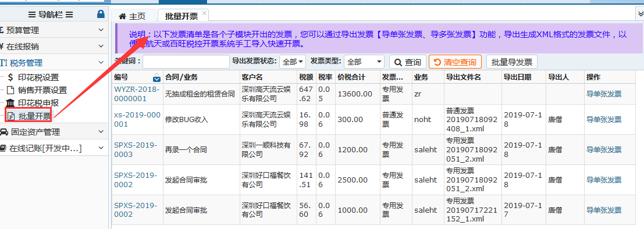Image resolution: width=644 pixels, height=229 pixels.
Task: Sort by 客户名 column header
Action: click(x=268, y=77)
